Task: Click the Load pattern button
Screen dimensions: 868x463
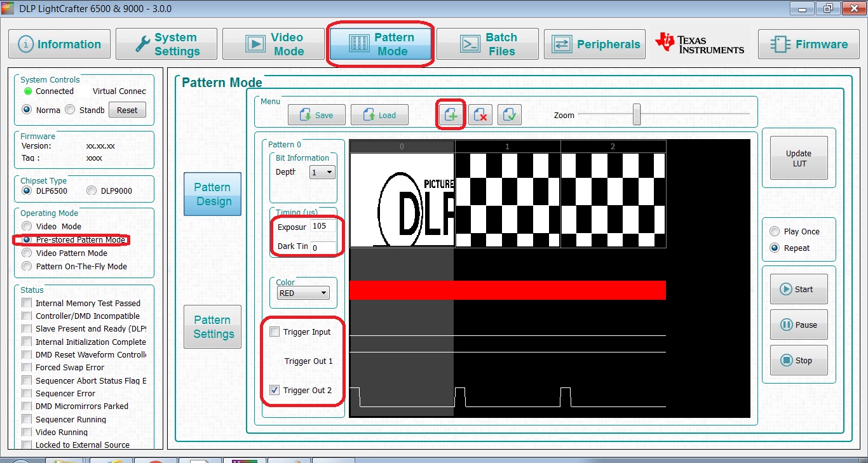Action: point(379,115)
